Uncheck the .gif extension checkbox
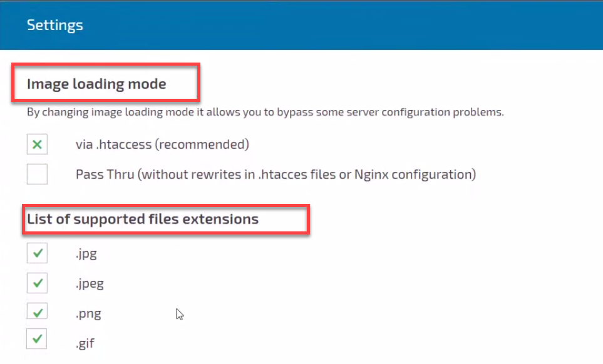 [x=37, y=338]
